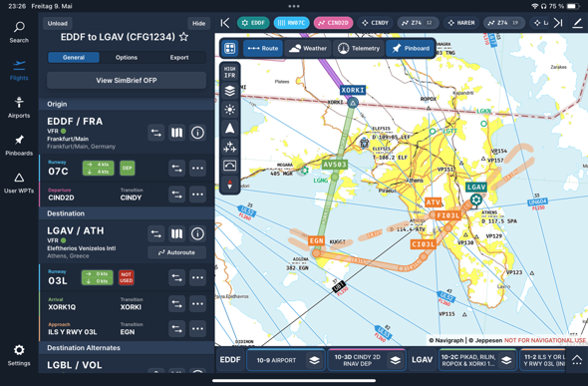Show EDDF airport info icon
This screenshot has height=386, width=588.
(197, 133)
